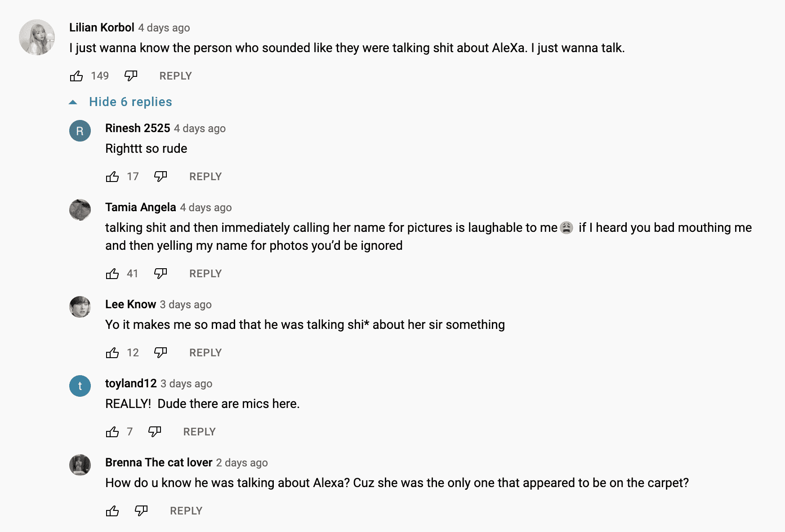Reply to Tamia Angela's comment
The height and width of the screenshot is (532, 785).
[205, 274]
